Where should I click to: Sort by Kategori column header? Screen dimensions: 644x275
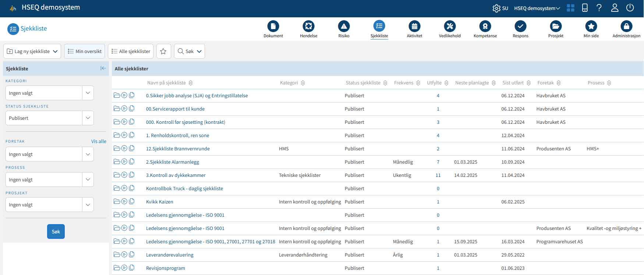[x=292, y=83]
